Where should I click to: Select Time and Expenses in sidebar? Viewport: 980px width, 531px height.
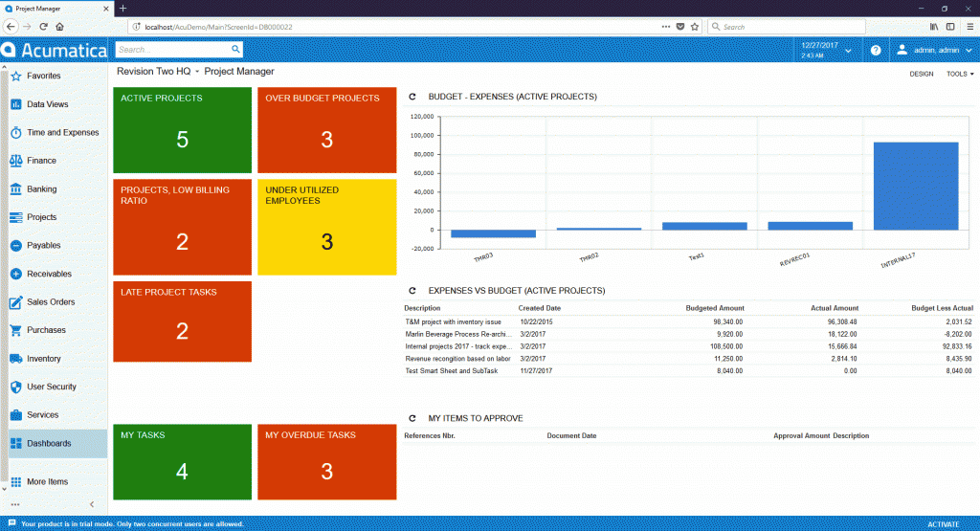62,133
